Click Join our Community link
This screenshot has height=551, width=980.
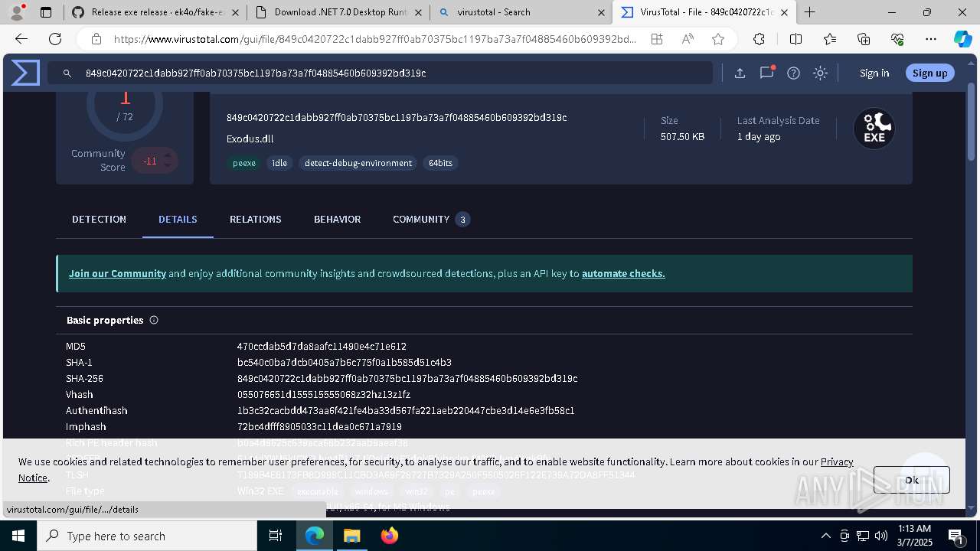tap(117, 273)
